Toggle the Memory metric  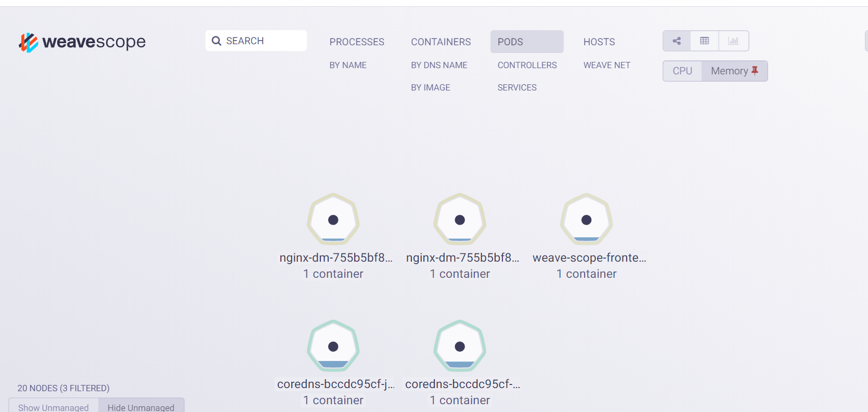click(734, 71)
